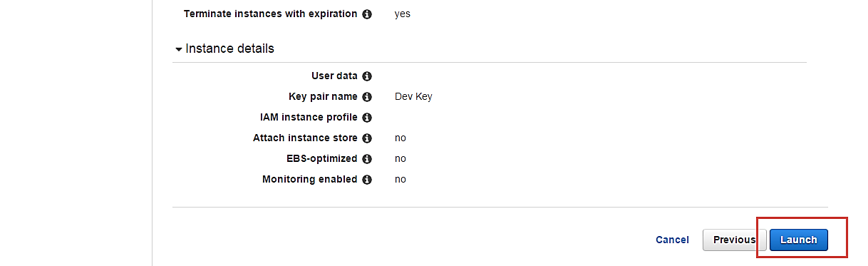Image resolution: width=868 pixels, height=266 pixels.
Task: Open the User data info icon
Action: (x=367, y=76)
